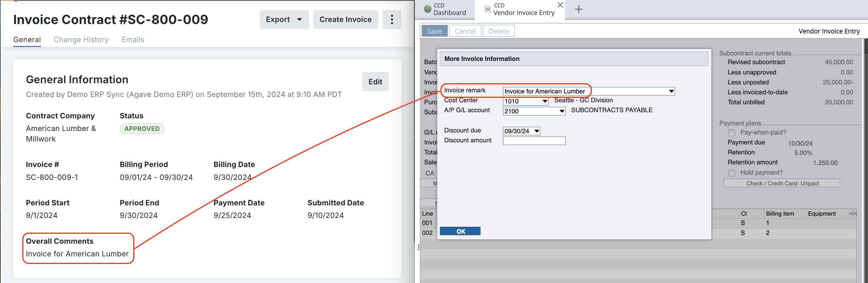
Task: Switch to the Emails tab
Action: 133,40
